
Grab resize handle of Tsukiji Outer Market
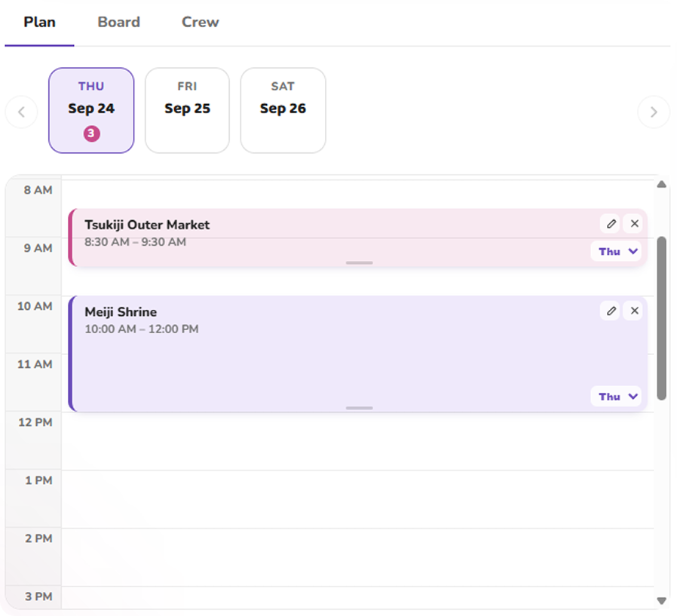(359, 262)
